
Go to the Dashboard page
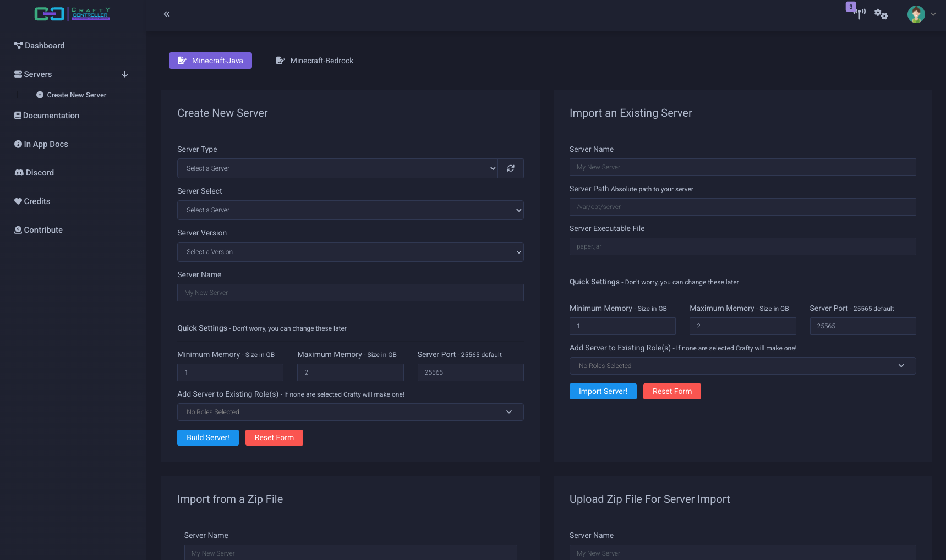click(44, 46)
